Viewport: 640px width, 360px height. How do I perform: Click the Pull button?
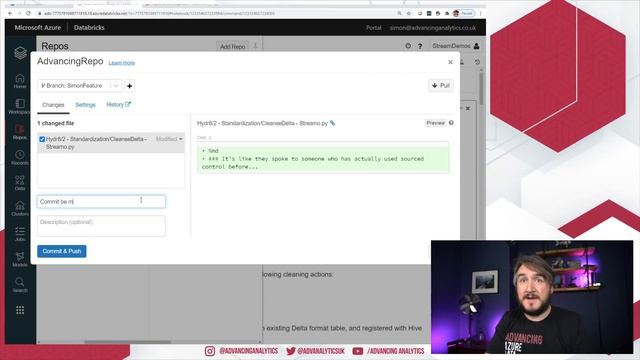pos(441,85)
